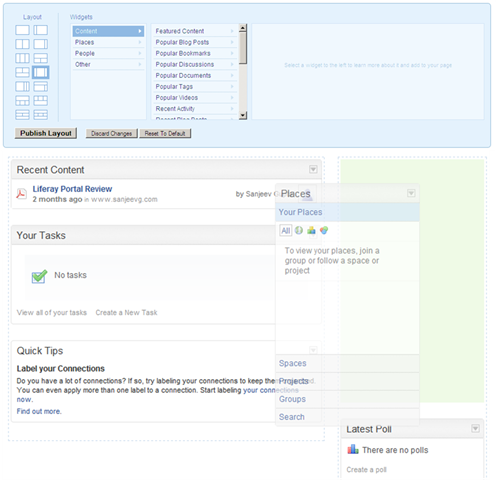Screen dimensions: 496x480
Task: Click the Your Tasks widget title
Action: (x=41, y=235)
